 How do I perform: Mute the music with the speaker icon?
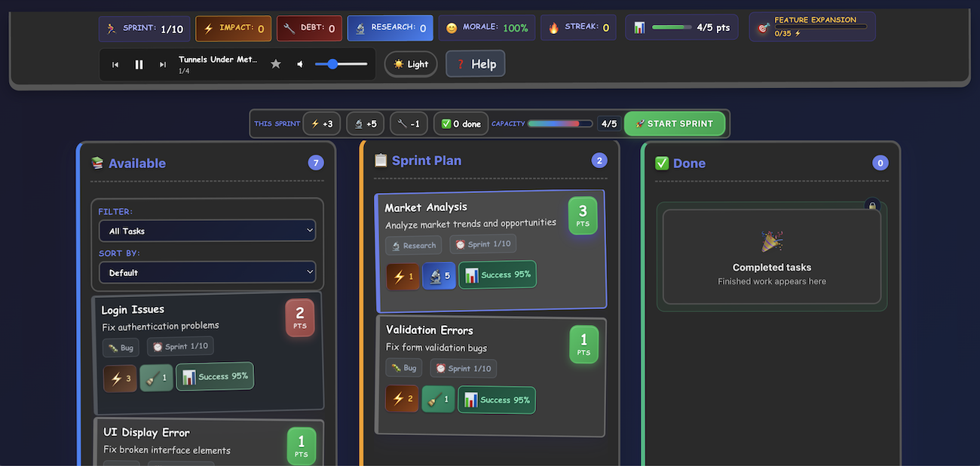[299, 64]
